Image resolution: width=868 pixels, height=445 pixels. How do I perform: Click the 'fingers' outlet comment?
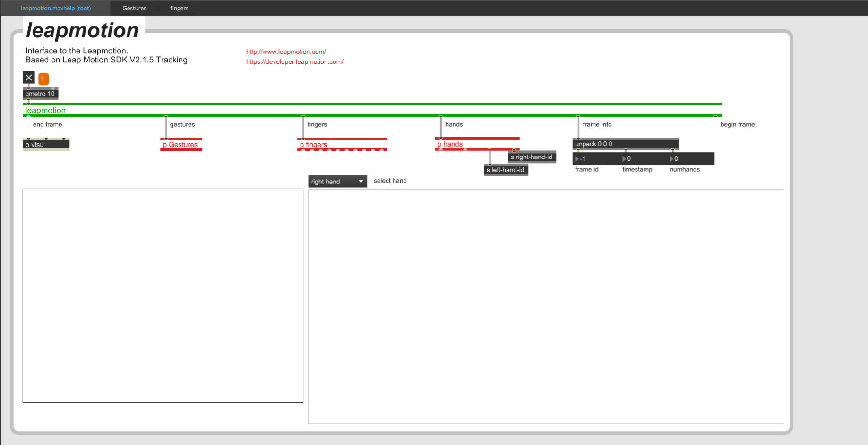click(x=317, y=124)
